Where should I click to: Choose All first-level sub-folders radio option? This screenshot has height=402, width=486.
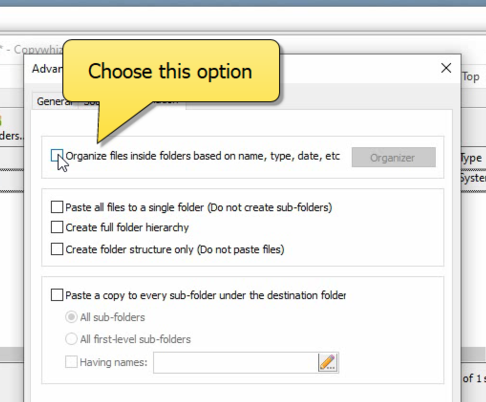(x=71, y=339)
